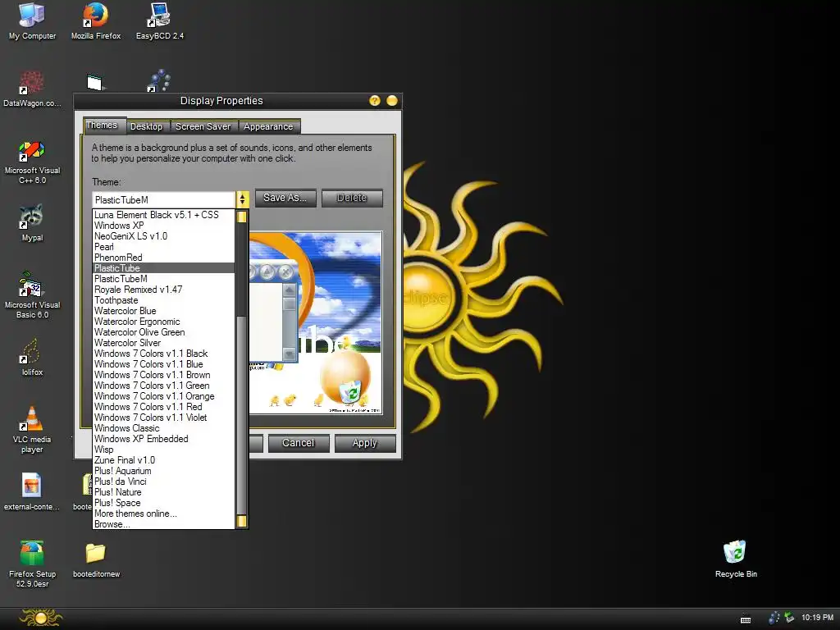Screen dimensions: 840x630
Task: Select Plus! da Vinci theme
Action: pyautogui.click(x=163, y=482)
